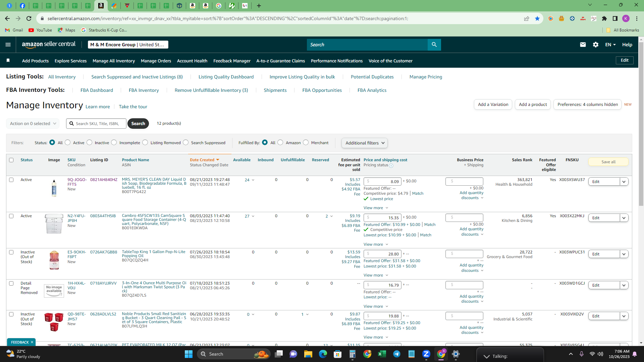Screen dimensions: 644x362
Task: Open Microsoft Edge from the taskbar
Action: tap(323, 354)
